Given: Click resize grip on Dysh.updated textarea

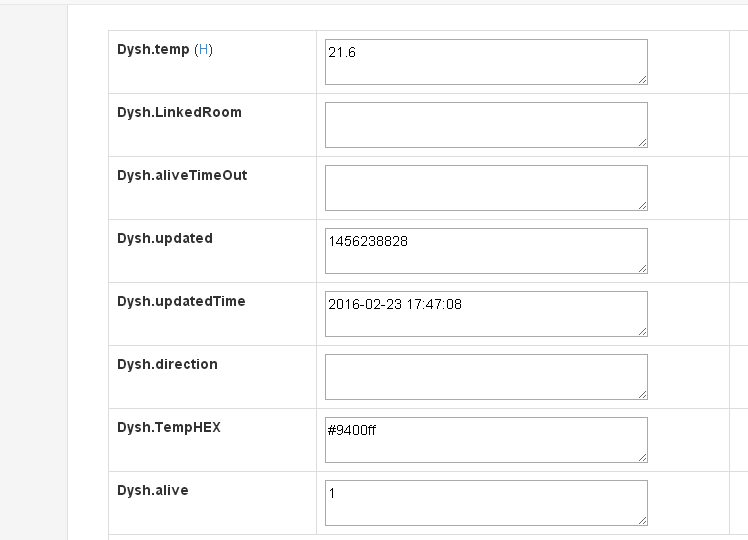Looking at the screenshot, I should (642, 268).
